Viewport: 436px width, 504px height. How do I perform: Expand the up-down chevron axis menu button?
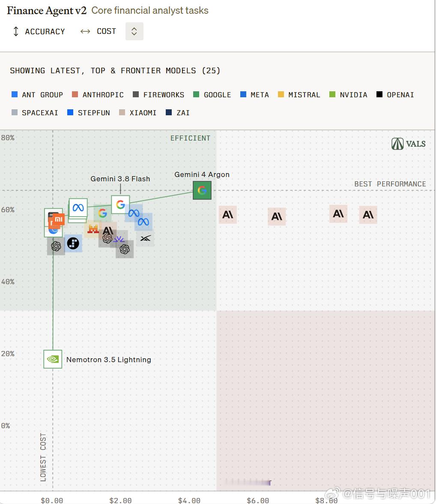[x=134, y=31]
